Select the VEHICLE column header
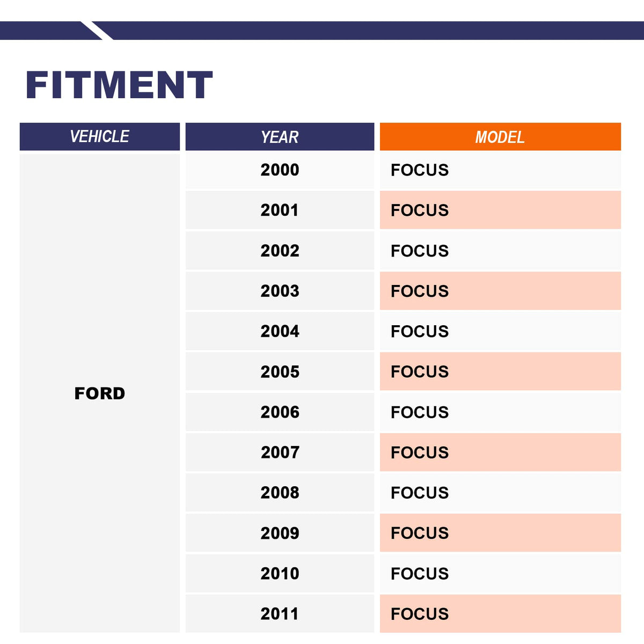 [100, 137]
